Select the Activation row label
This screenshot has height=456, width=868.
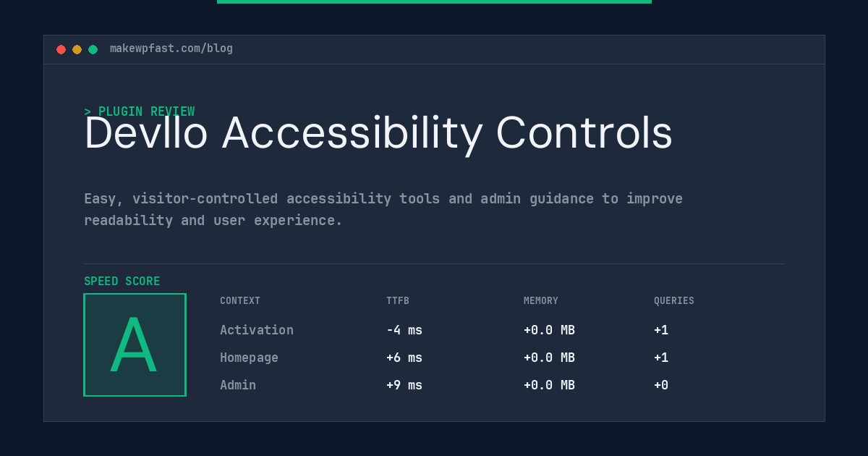[x=257, y=330]
